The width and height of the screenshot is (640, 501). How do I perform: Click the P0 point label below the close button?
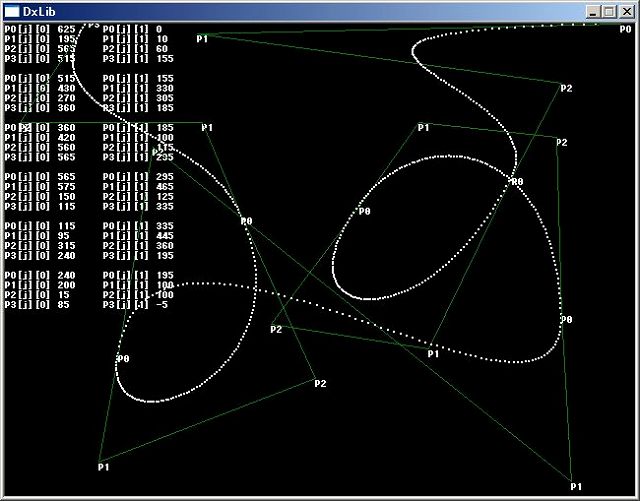coord(625,29)
